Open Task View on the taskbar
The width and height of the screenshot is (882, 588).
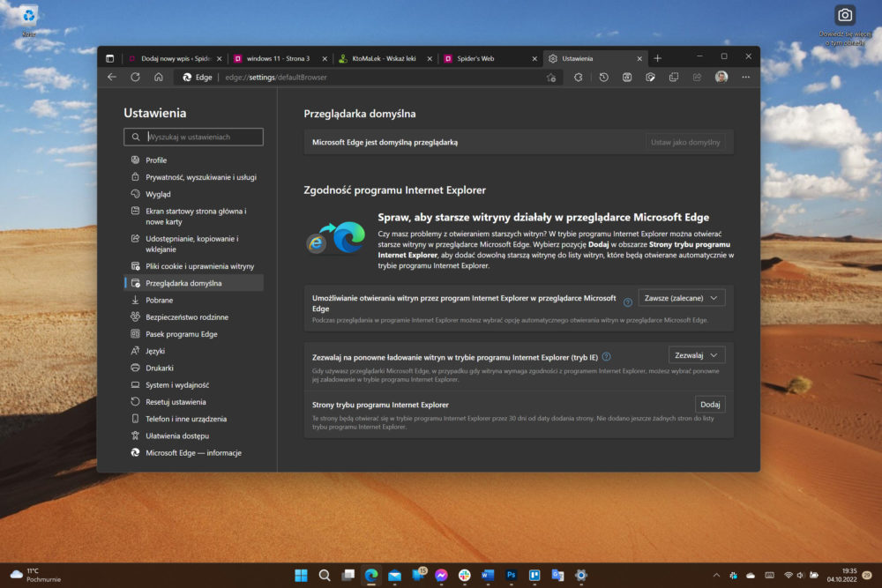pyautogui.click(x=348, y=575)
